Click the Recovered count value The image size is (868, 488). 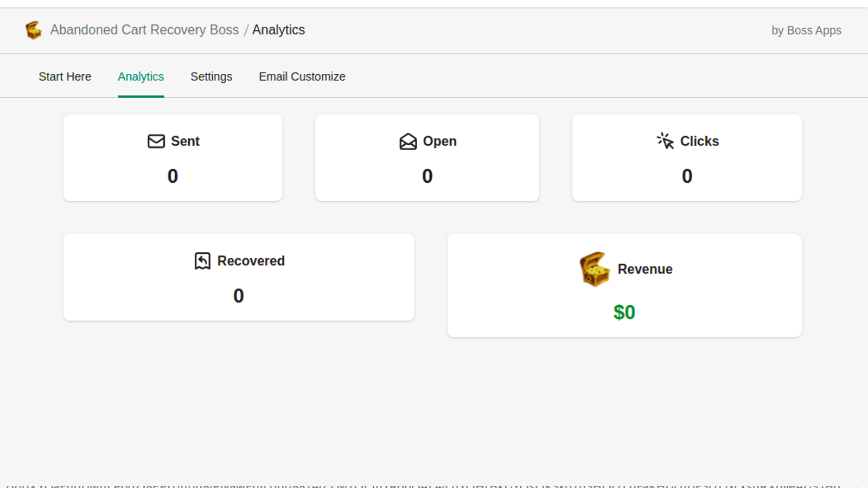239,296
